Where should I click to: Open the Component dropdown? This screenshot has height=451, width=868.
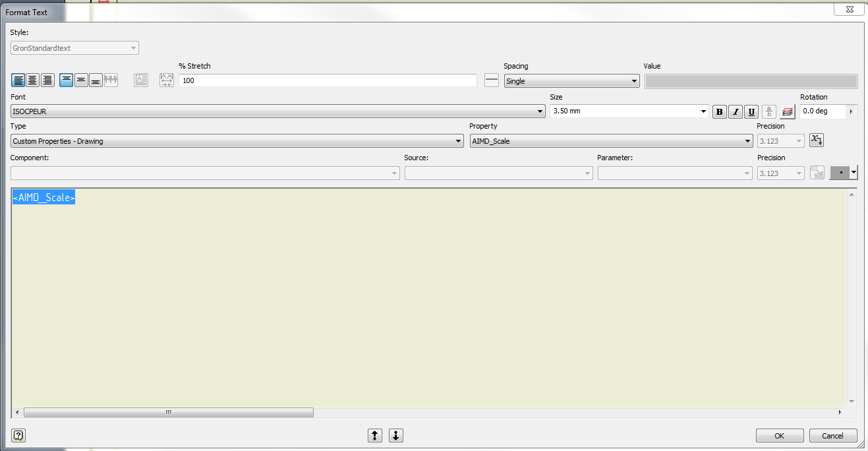pyautogui.click(x=205, y=173)
